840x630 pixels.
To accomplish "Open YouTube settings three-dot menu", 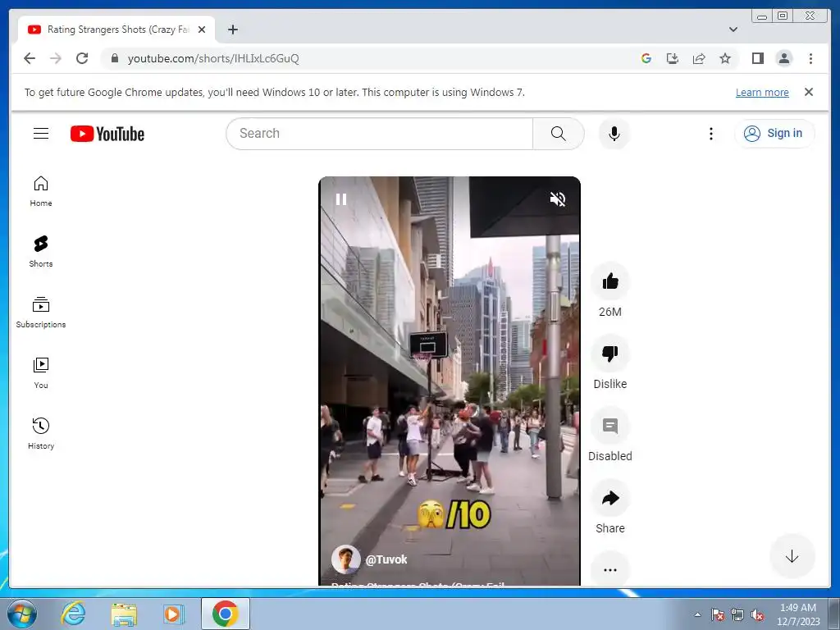I will (x=711, y=134).
